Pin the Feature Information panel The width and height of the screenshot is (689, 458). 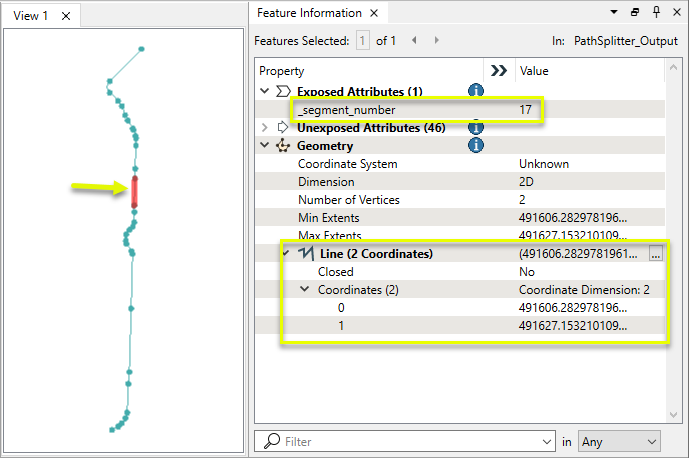click(654, 13)
